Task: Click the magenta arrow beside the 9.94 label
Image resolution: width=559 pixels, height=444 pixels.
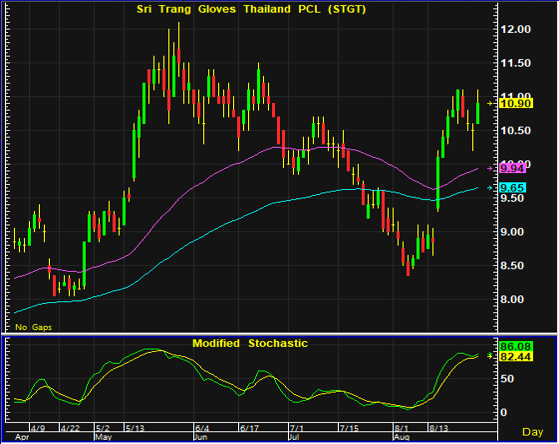Action: point(490,168)
